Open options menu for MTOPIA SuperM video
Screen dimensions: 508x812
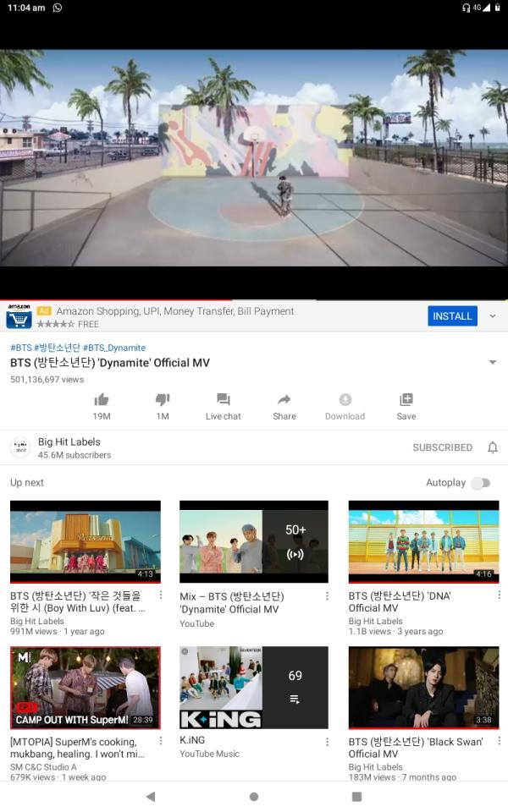point(161,741)
